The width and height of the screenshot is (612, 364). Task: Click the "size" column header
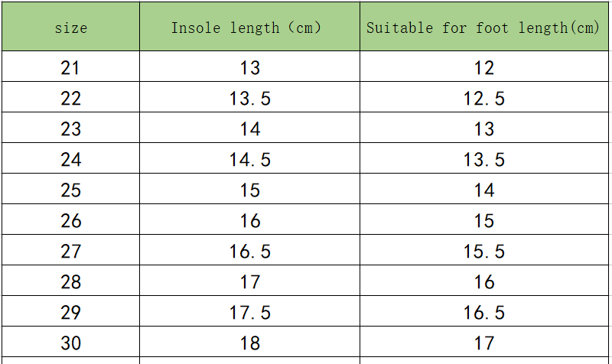[70, 28]
